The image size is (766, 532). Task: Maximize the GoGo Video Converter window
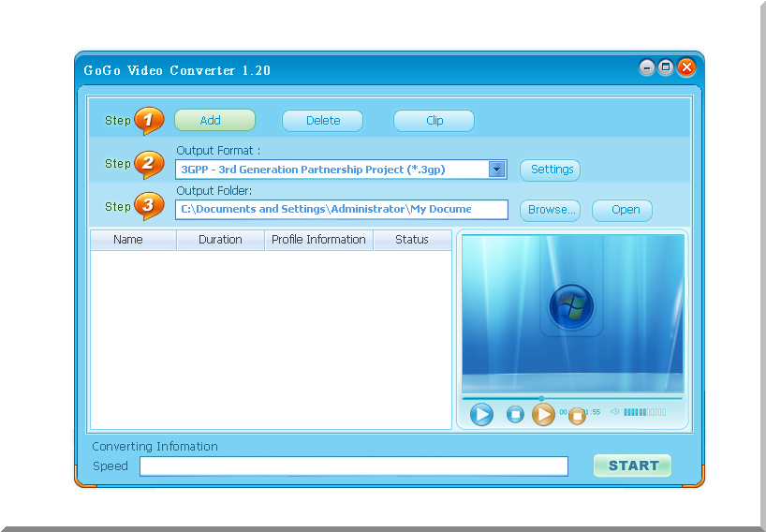click(x=666, y=66)
